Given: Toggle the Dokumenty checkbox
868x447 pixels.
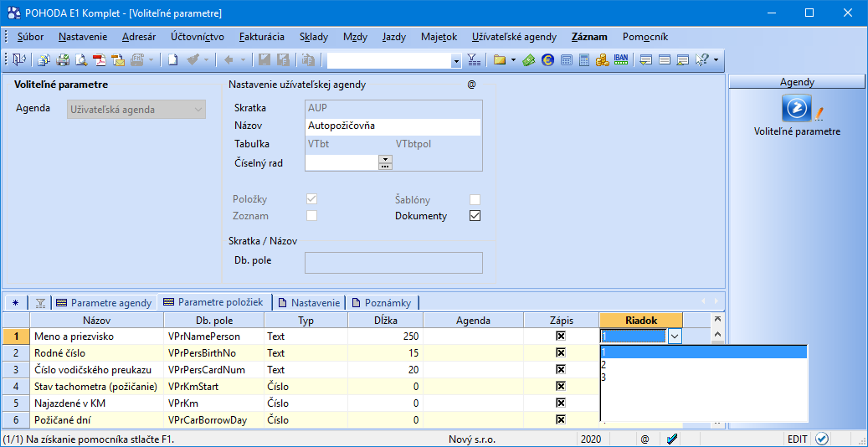Looking at the screenshot, I should (x=475, y=216).
